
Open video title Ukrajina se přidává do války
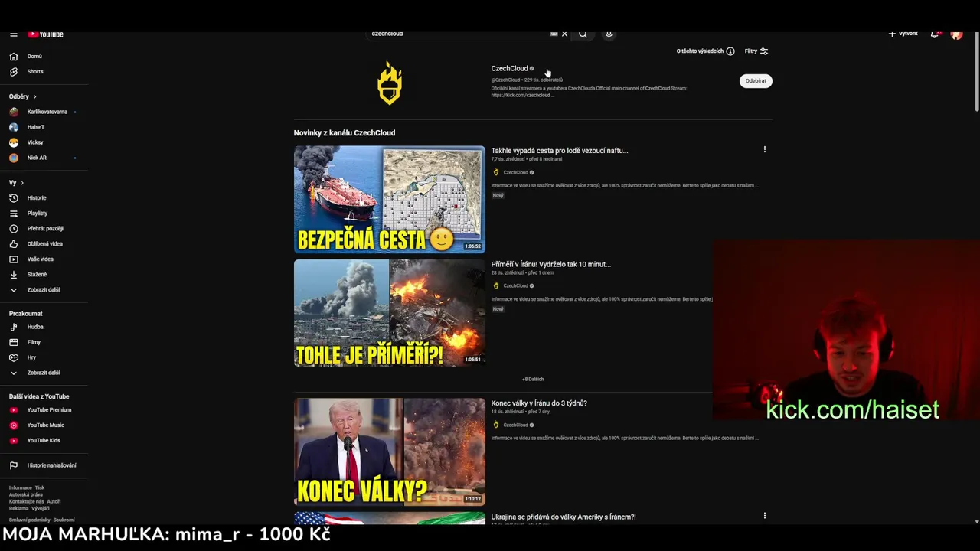click(x=563, y=517)
